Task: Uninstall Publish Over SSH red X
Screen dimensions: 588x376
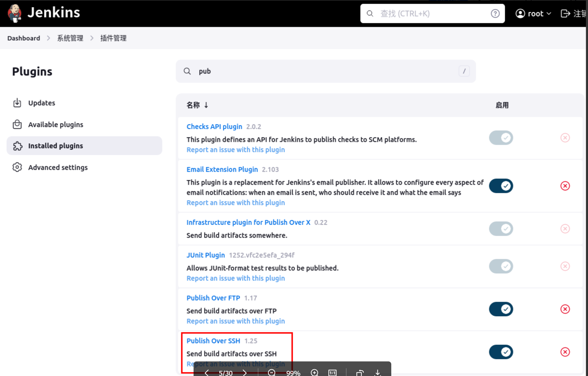Action: click(565, 352)
